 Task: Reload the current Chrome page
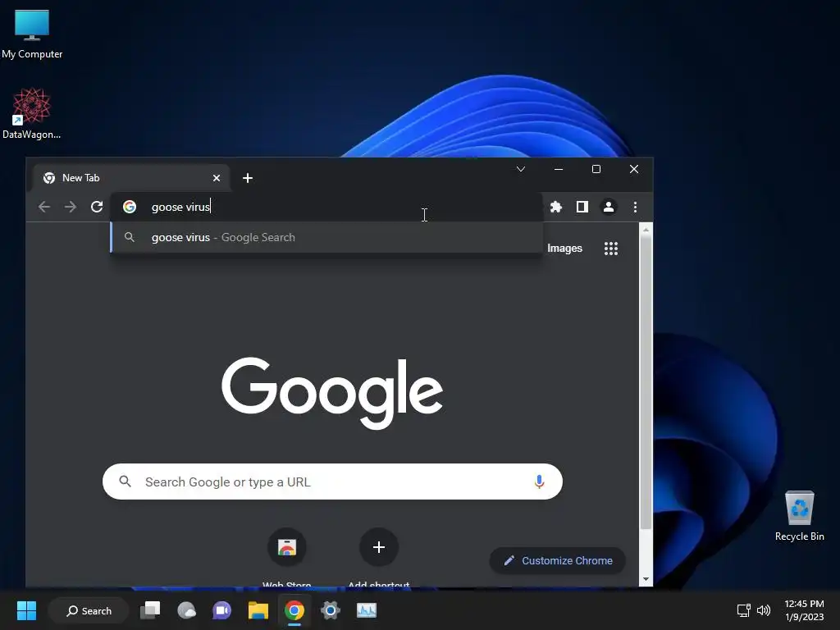97,207
